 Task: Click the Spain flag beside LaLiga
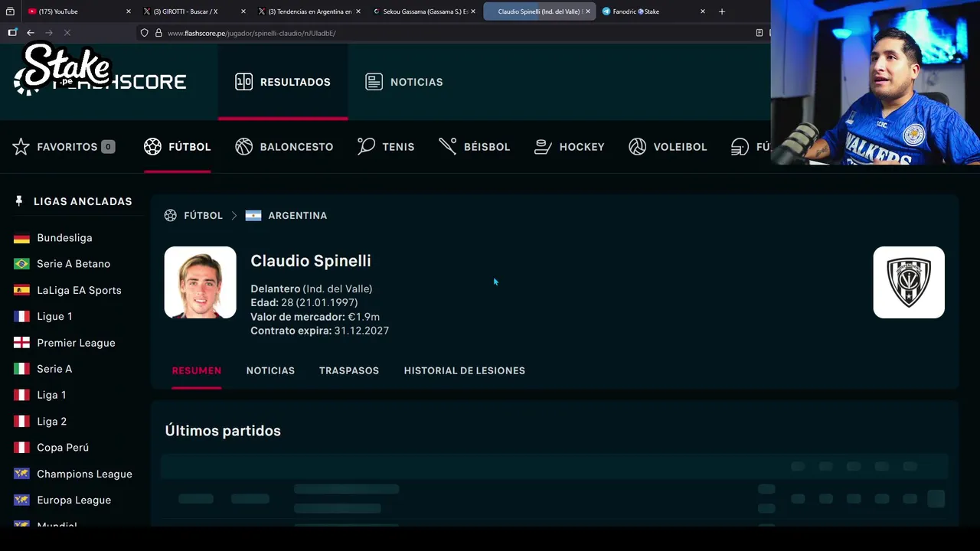pos(21,290)
